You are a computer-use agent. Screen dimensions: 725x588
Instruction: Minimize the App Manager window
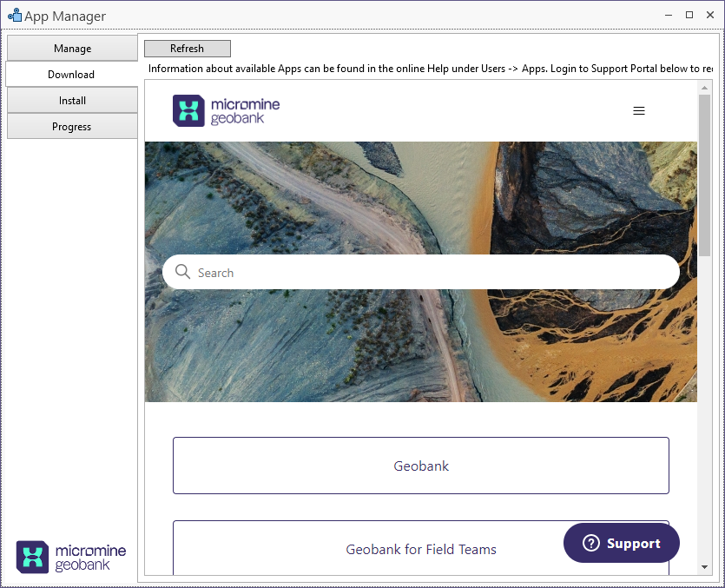click(668, 15)
